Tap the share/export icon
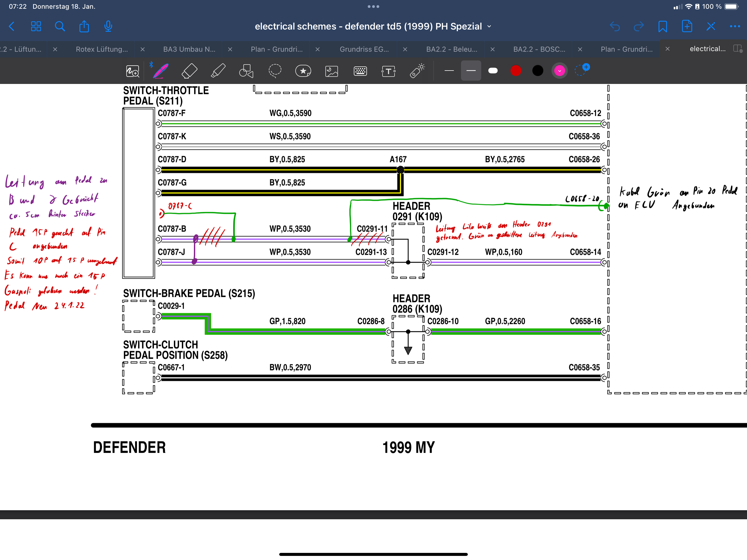This screenshot has height=560, width=747. [84, 26]
